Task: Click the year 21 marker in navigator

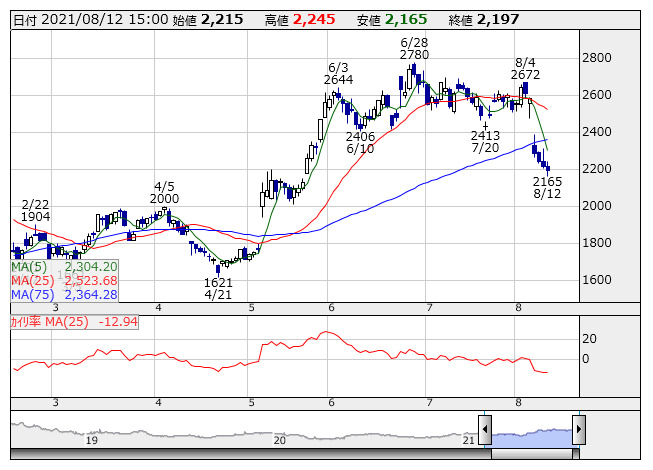Action: click(x=469, y=440)
